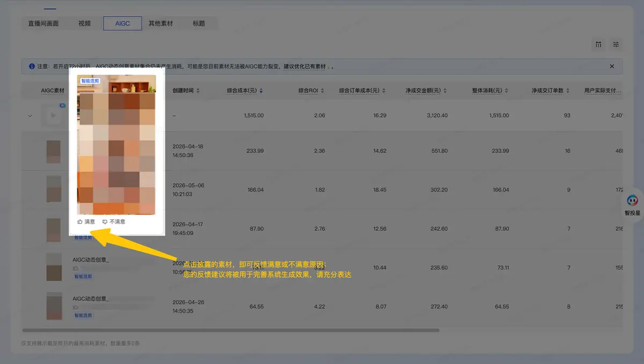This screenshot has height=364, width=644.
Task: Click the 用户实际支付 column header
Action: (603, 91)
